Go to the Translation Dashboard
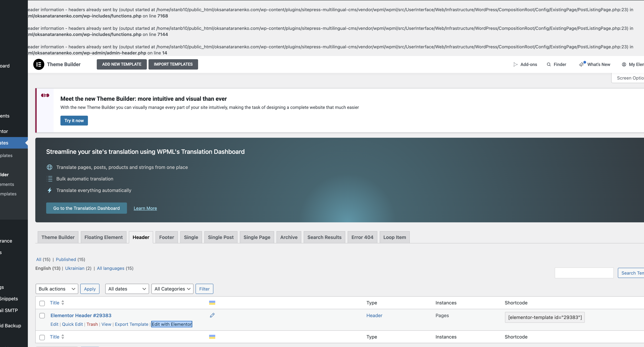Screen dimensions: 644x347 (x=87, y=208)
